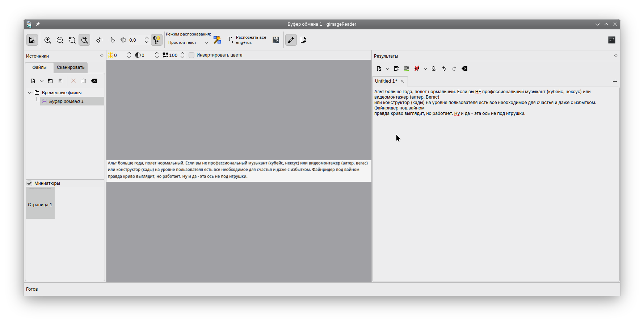Select the text insert mode icon
This screenshot has width=644, height=324.
pyautogui.click(x=407, y=68)
